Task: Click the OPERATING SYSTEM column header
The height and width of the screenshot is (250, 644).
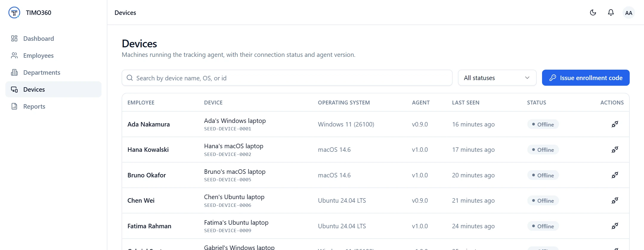Action: click(344, 102)
